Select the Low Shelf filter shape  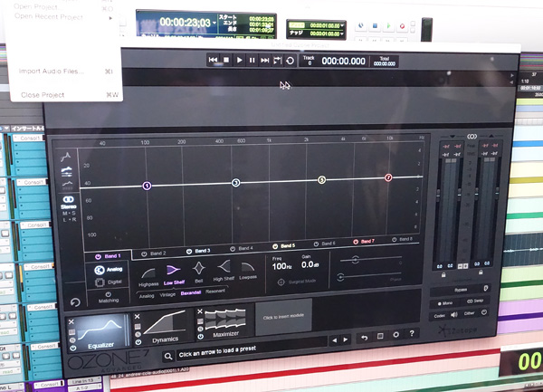[x=174, y=275]
